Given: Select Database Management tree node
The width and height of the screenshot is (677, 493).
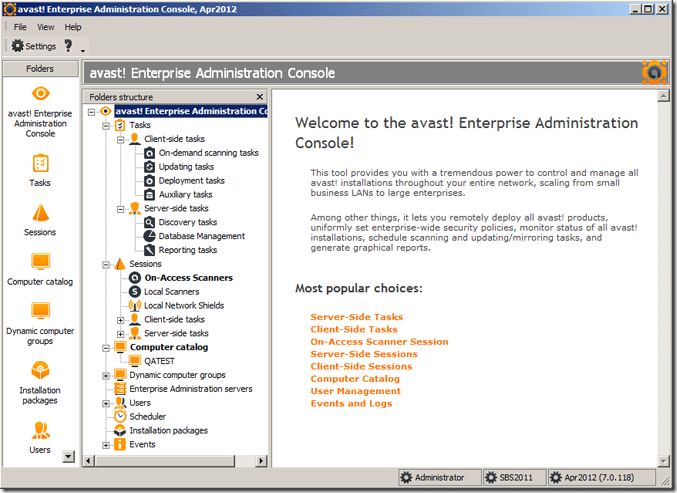Looking at the screenshot, I should coord(201,236).
